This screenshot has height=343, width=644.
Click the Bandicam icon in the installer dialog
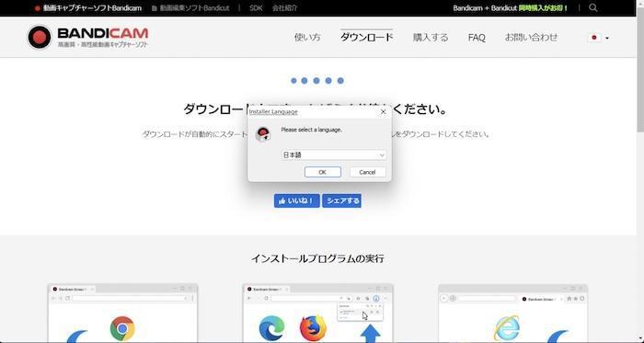[263, 133]
